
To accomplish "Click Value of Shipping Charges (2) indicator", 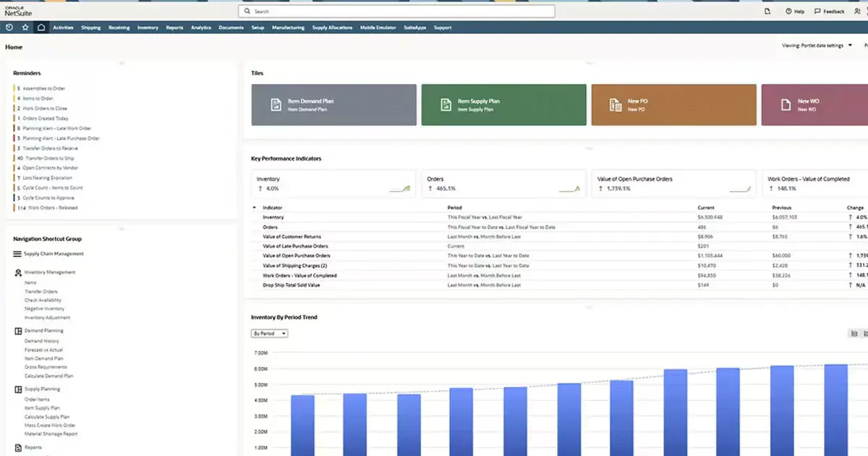I will 295,266.
